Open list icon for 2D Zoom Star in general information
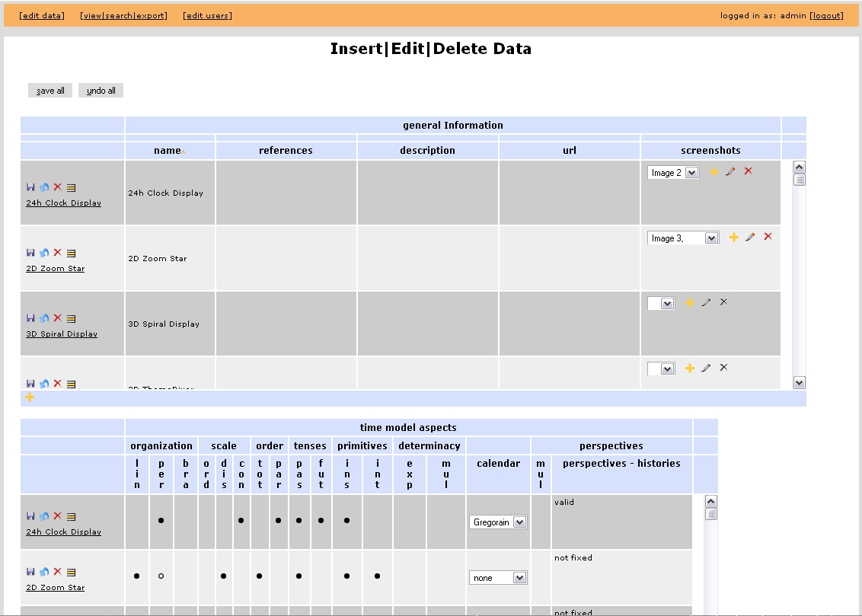Viewport: 862px width, 616px height. point(71,253)
